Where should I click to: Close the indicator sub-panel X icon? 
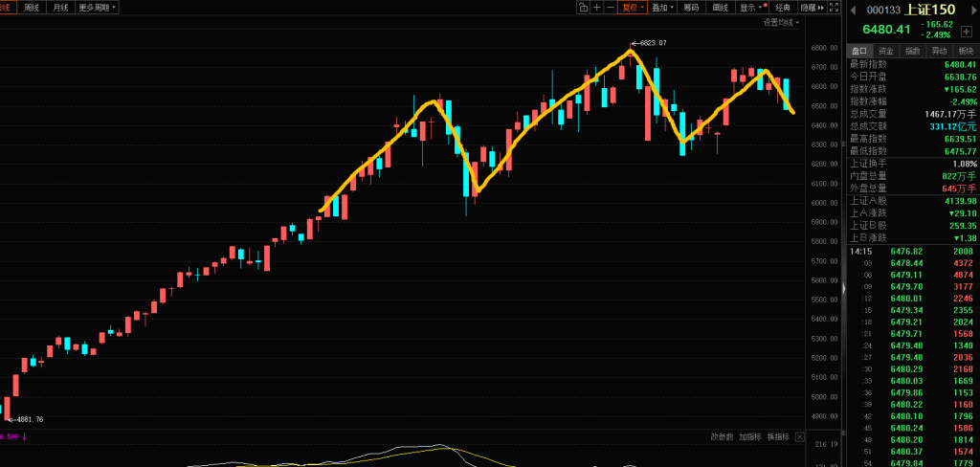(x=797, y=436)
